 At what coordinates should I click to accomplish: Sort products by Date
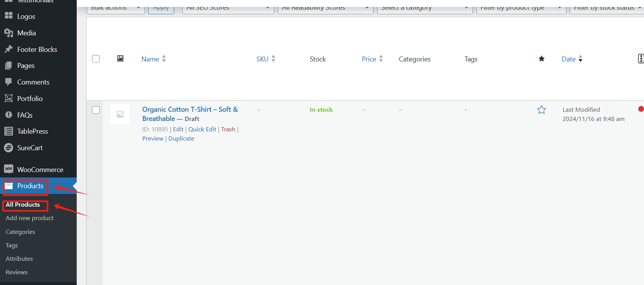point(572,59)
